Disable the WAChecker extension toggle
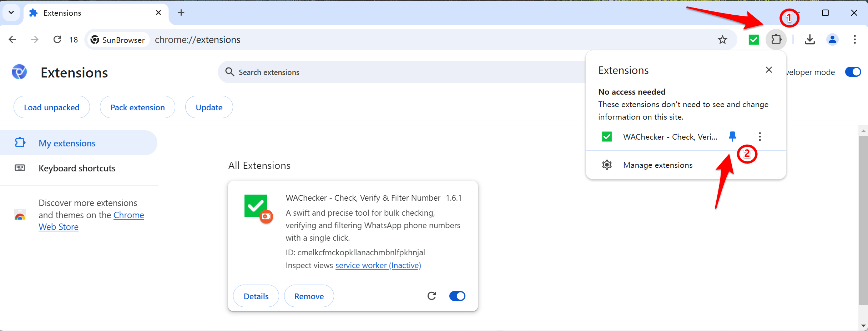The width and height of the screenshot is (868, 331). [x=457, y=296]
